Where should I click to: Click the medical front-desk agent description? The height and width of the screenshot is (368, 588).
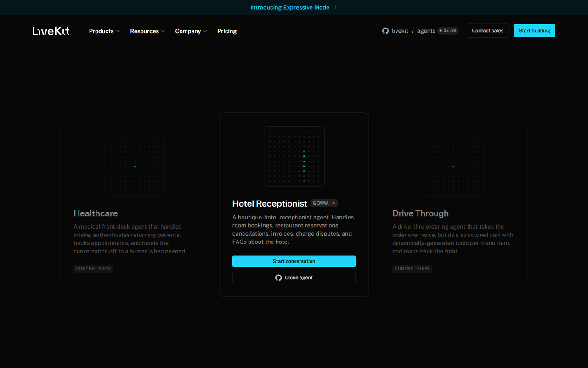pyautogui.click(x=130, y=239)
